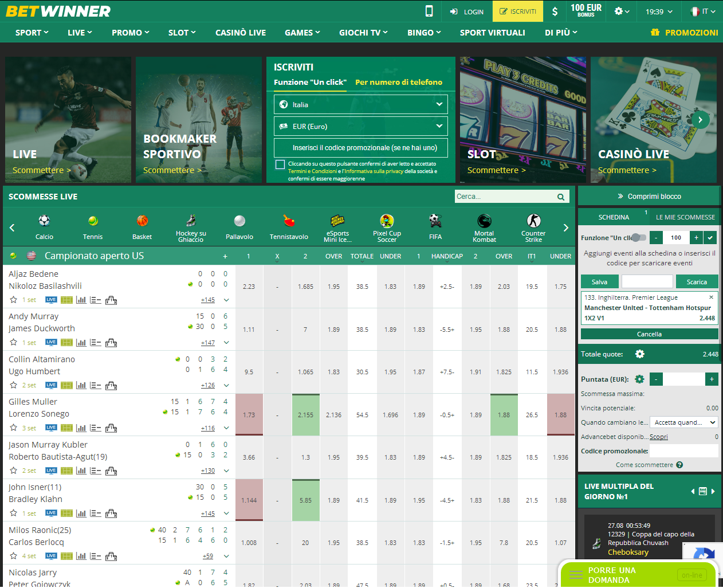Click the search magnifier icon

click(561, 197)
